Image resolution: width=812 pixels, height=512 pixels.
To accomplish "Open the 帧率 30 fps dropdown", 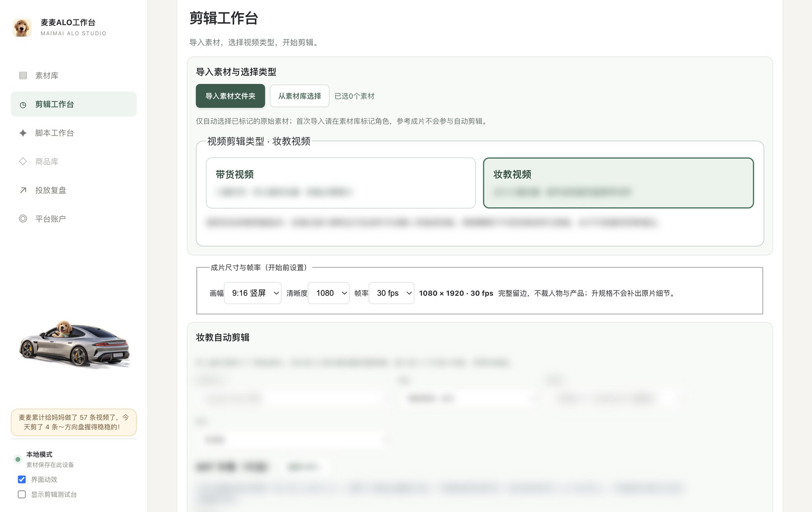I will 391,293.
